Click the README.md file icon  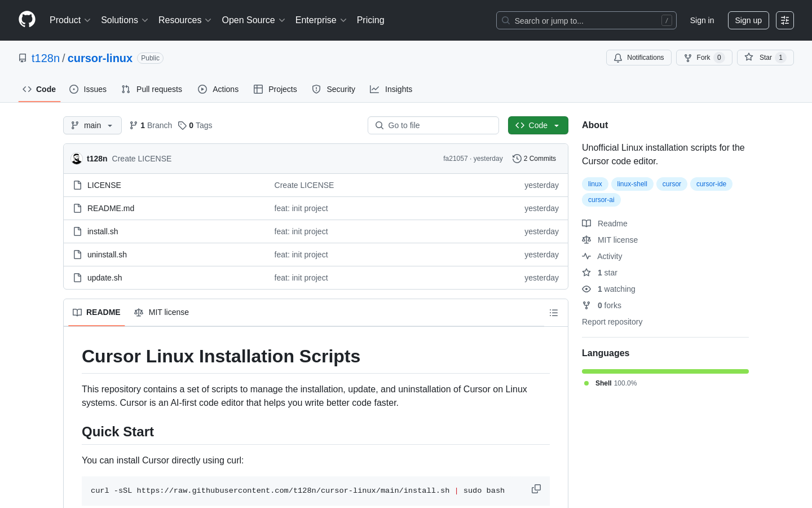[x=78, y=208]
